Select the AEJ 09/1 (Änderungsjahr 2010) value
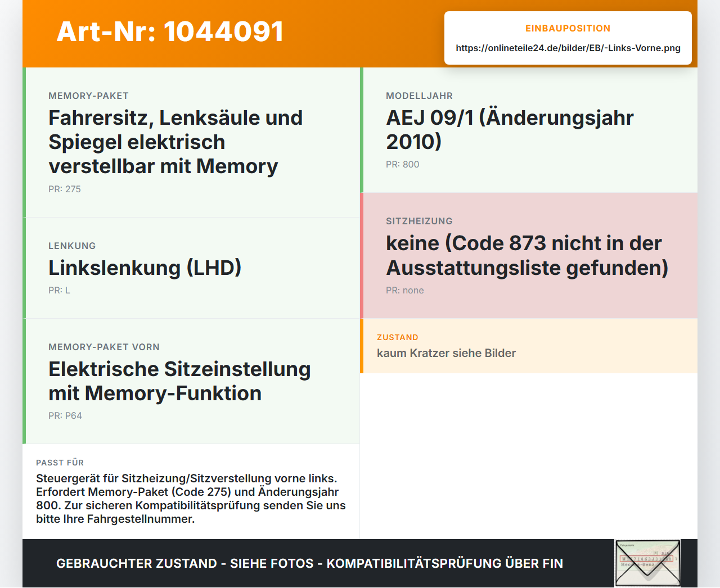 pos(510,129)
